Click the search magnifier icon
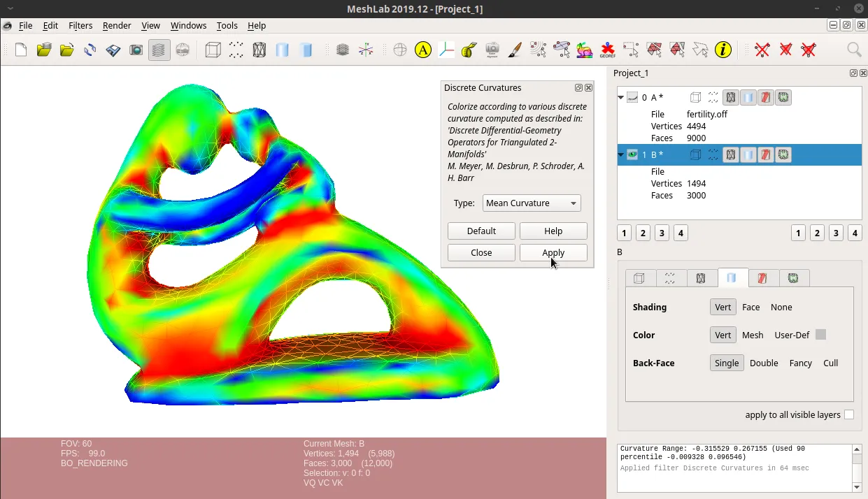The height and width of the screenshot is (499, 868). (854, 50)
